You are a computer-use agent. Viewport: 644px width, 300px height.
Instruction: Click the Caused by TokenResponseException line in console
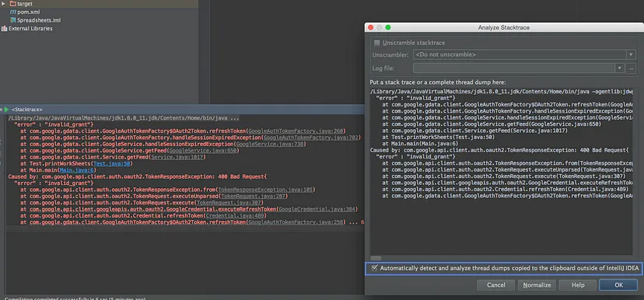[138, 176]
